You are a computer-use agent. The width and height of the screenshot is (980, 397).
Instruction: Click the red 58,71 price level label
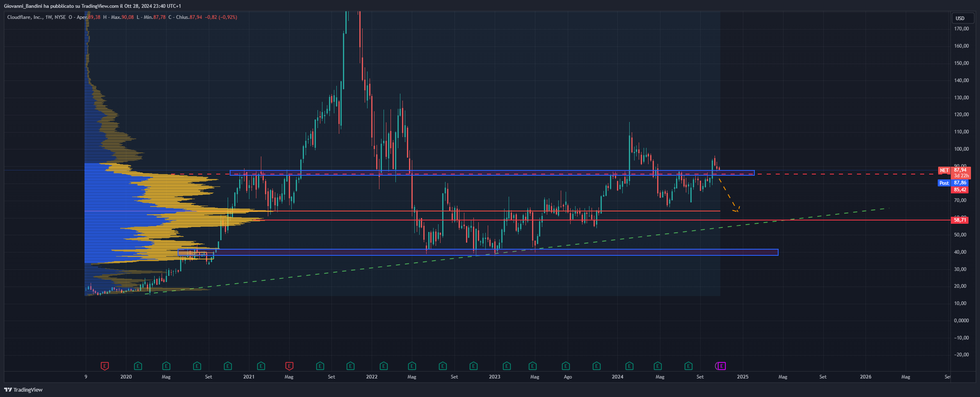point(960,220)
